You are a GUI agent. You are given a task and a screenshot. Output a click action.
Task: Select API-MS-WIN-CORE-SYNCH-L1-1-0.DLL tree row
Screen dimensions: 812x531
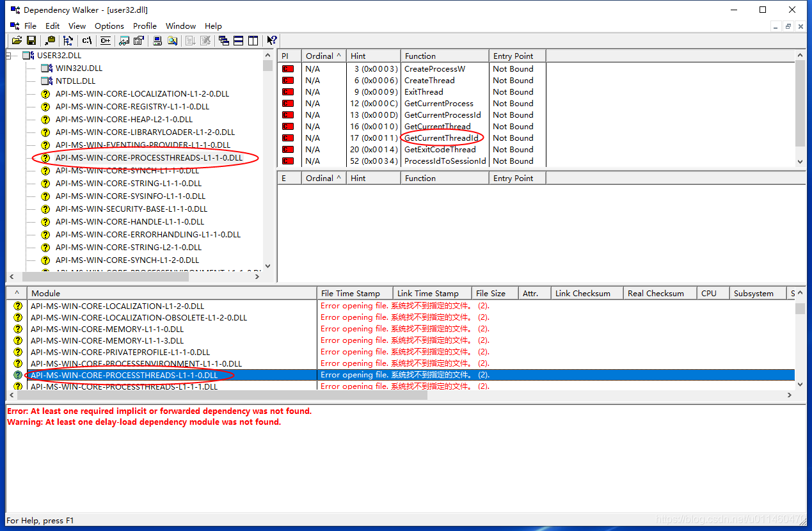(x=127, y=171)
